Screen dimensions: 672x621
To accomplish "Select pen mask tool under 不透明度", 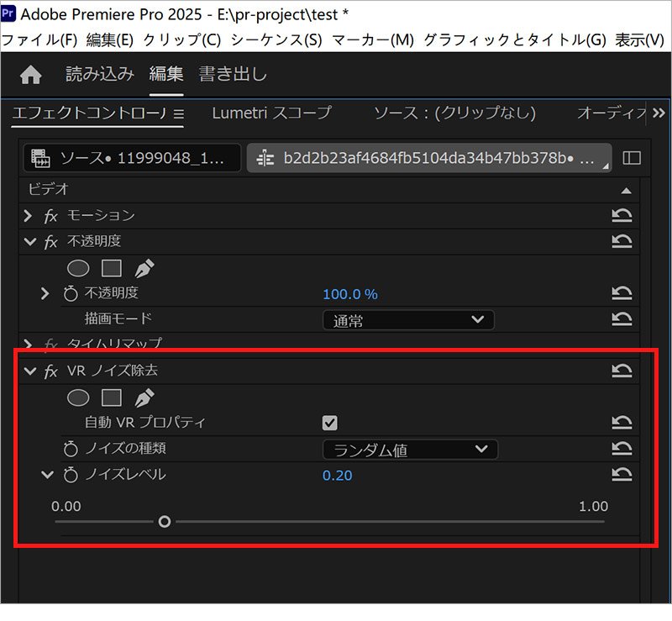I will [x=144, y=268].
